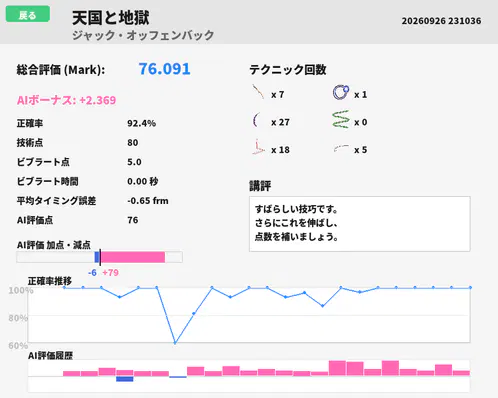Click the -6 deduction label

pos(92,273)
